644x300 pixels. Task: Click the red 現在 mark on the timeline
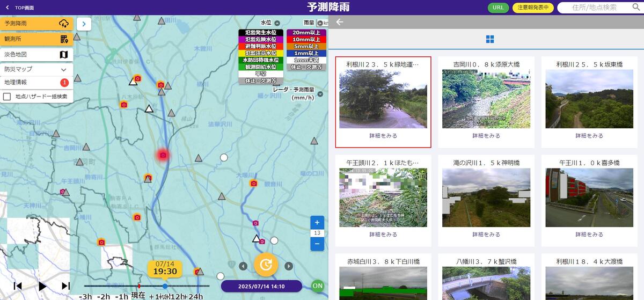[x=139, y=286]
